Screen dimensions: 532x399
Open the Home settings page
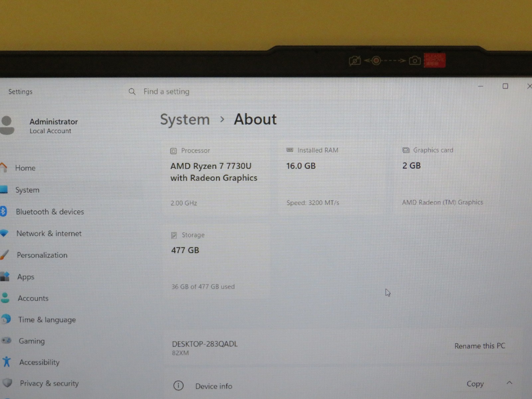(x=25, y=168)
